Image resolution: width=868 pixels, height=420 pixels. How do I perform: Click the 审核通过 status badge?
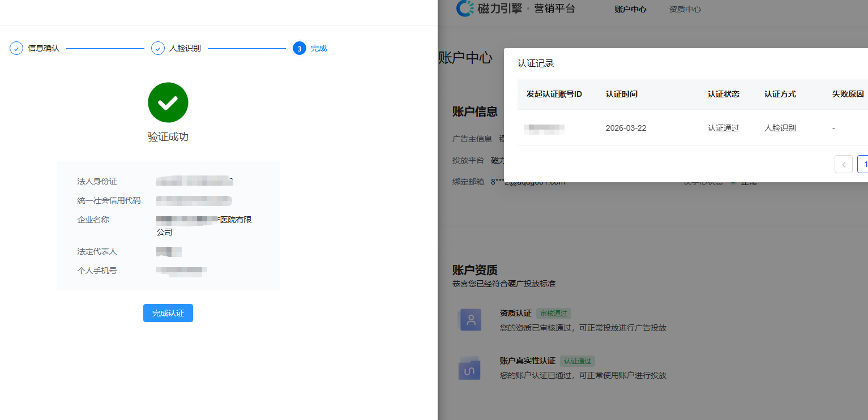[x=554, y=313]
